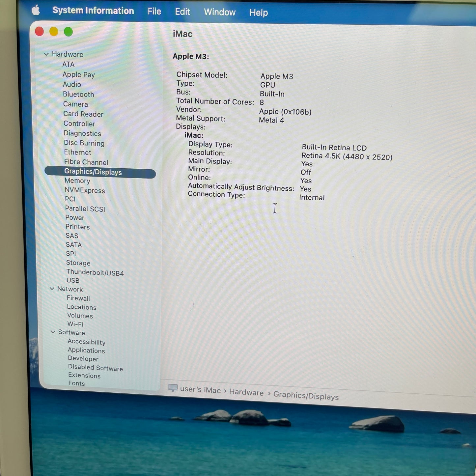Select Memory in the sidebar
The height and width of the screenshot is (476, 476).
coord(77,181)
